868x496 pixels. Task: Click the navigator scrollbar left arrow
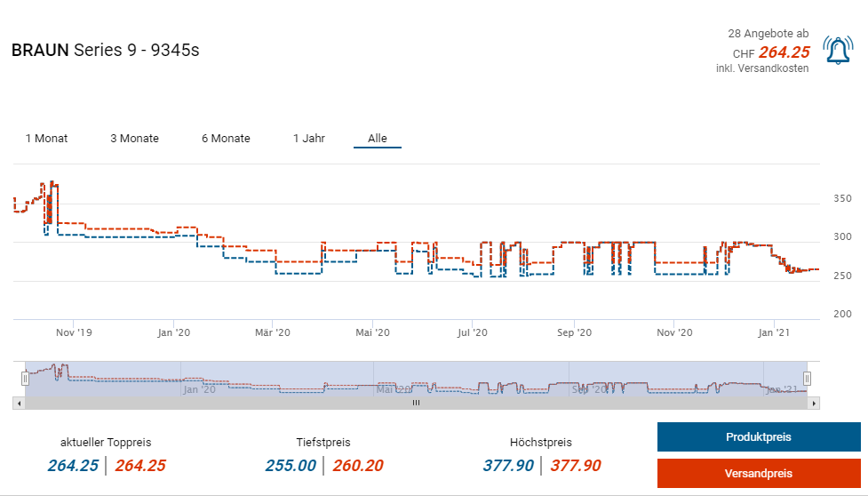coord(18,403)
